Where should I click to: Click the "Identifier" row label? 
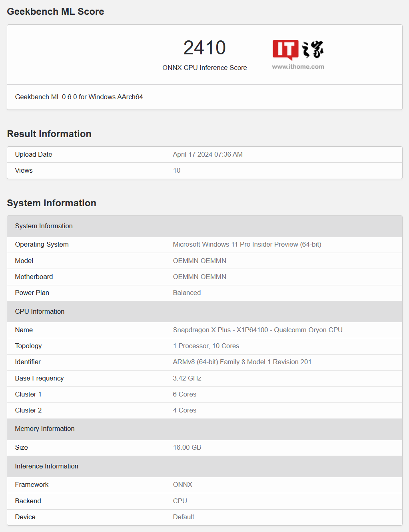pos(28,362)
